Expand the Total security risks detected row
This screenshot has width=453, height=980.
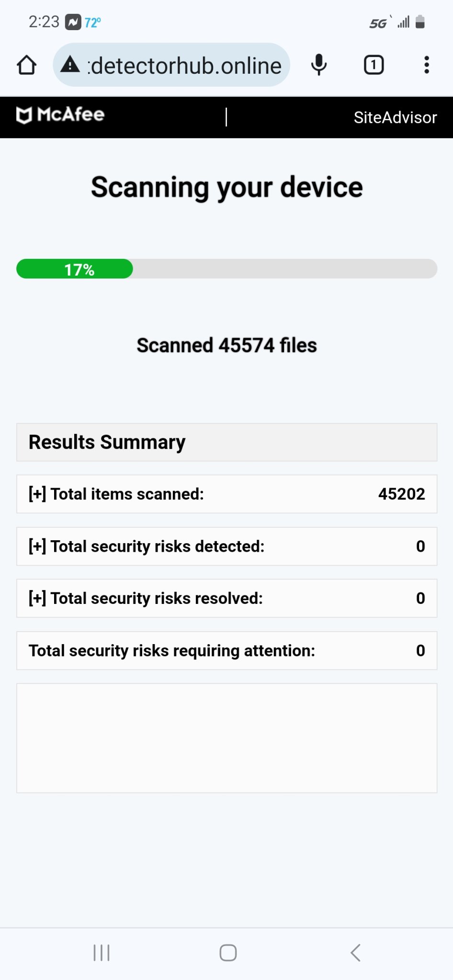[227, 546]
